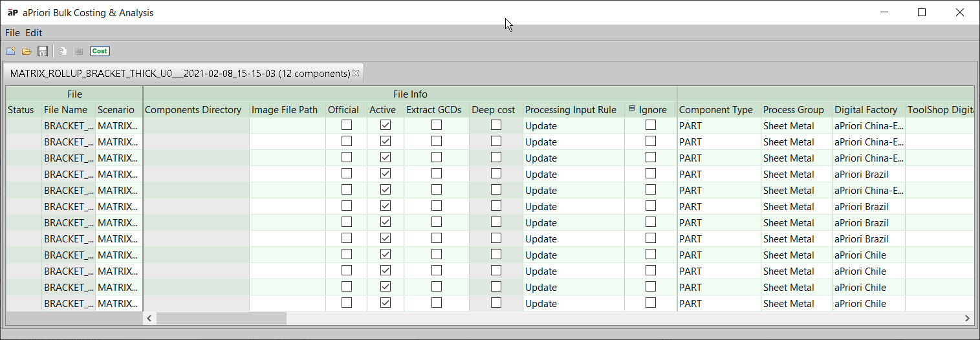Screen dimensions: 980x340
Task: Click the refresh document toolbar icon
Action: tap(63, 51)
